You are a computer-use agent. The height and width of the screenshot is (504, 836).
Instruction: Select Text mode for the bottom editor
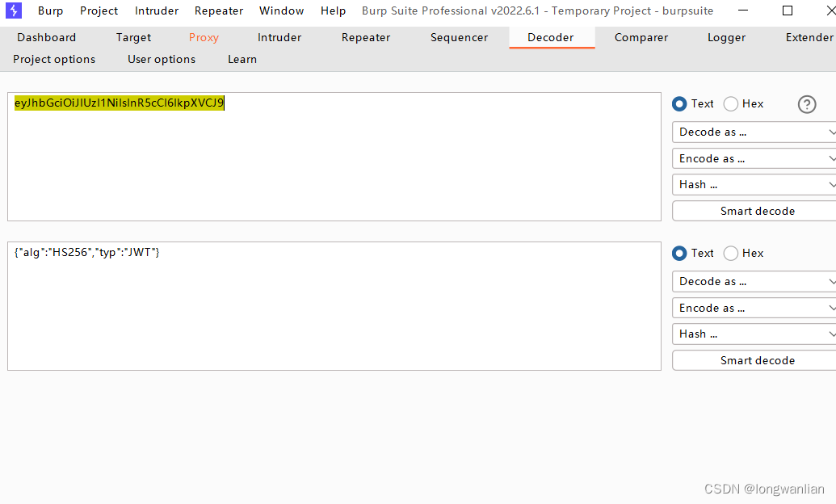(x=679, y=253)
